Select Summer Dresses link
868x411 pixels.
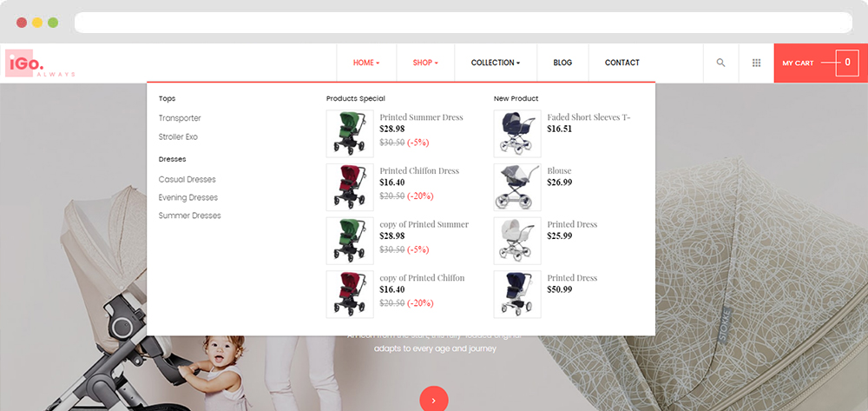pos(190,215)
